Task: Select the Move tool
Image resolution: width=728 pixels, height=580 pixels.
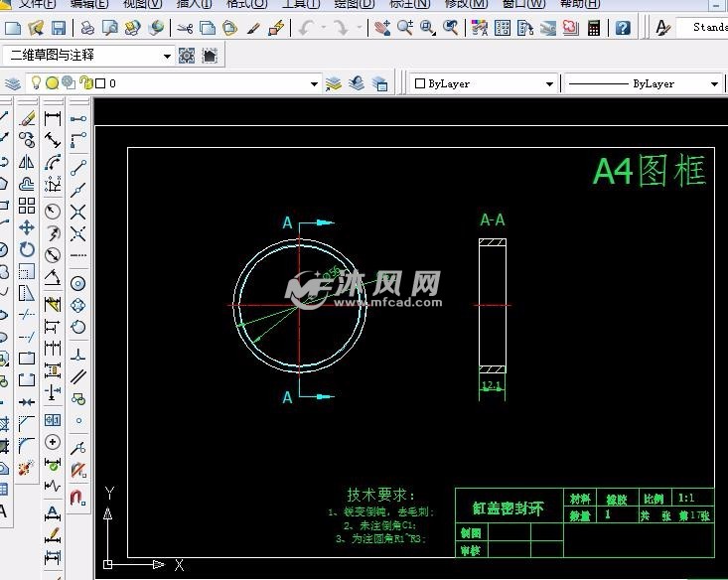Action: 27,227
